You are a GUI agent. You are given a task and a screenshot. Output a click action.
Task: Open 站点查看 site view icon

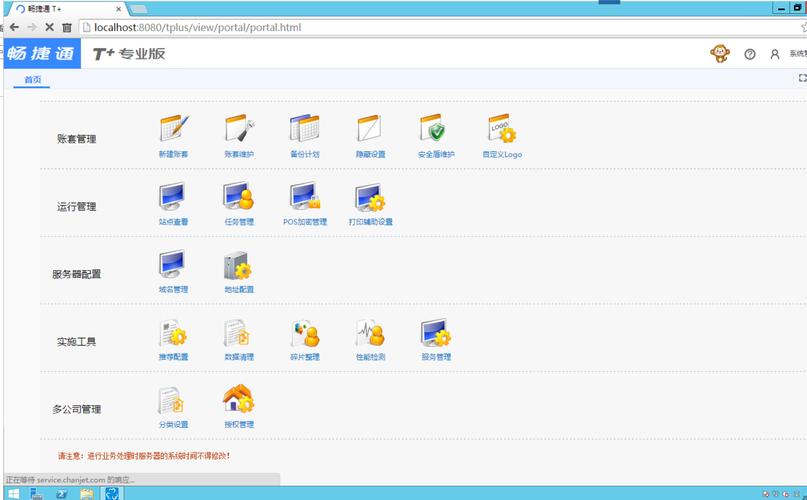click(x=173, y=197)
